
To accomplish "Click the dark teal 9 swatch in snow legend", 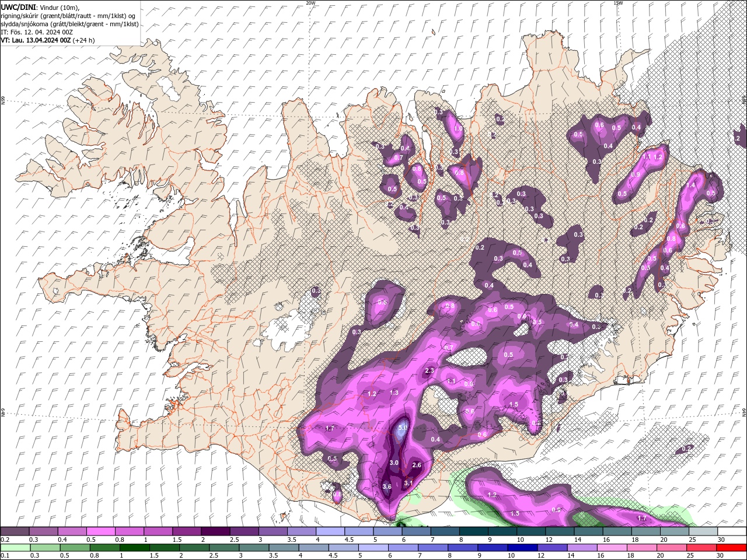I will pos(502,531).
